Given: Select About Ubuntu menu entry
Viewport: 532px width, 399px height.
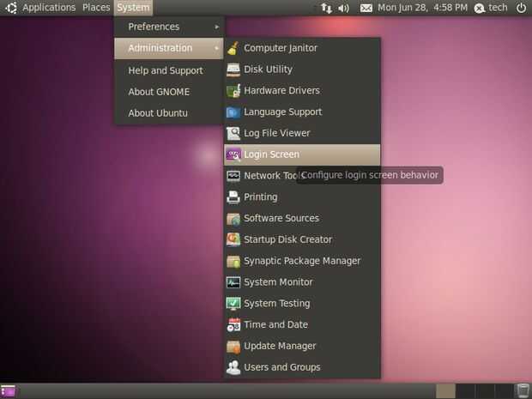Looking at the screenshot, I should pos(169,113).
